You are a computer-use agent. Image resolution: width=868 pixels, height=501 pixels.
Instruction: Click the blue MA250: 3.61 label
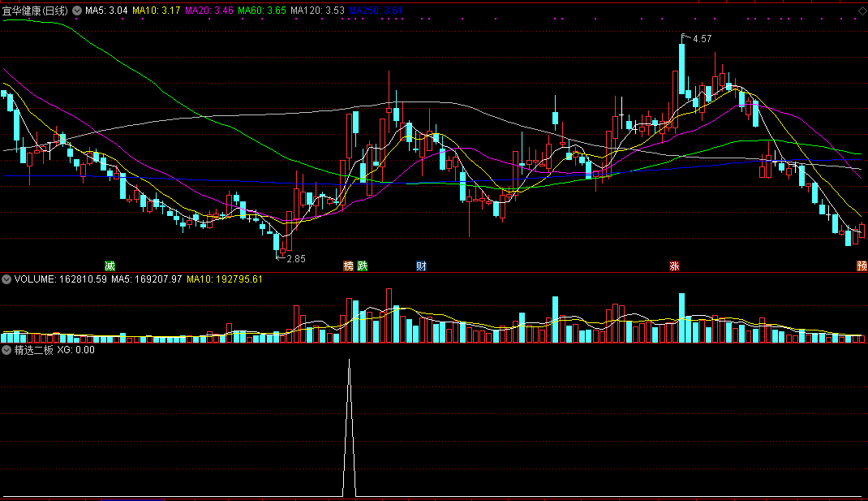[376, 11]
